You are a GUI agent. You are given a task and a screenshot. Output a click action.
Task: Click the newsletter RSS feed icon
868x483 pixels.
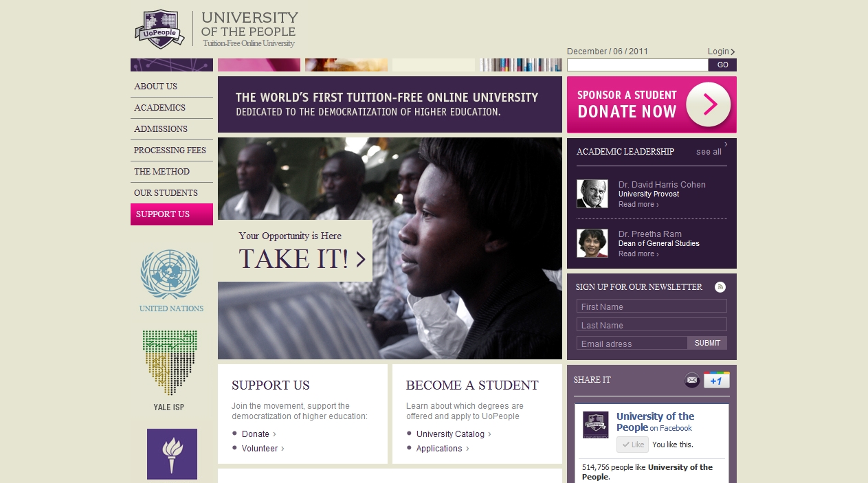pyautogui.click(x=720, y=287)
